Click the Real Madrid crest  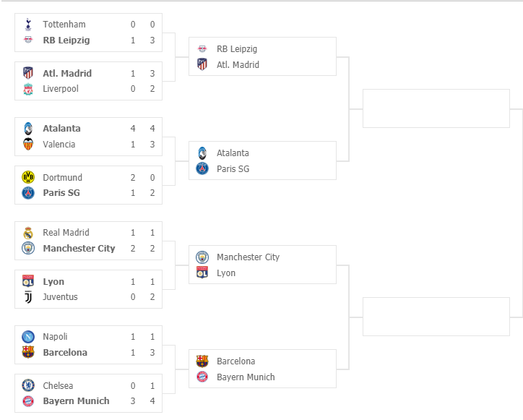[28, 232]
